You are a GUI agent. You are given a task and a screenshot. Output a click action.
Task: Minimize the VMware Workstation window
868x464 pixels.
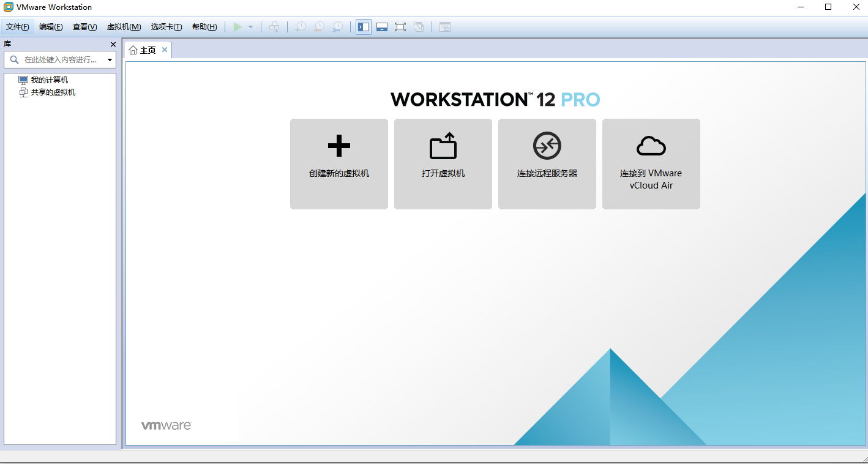point(801,7)
